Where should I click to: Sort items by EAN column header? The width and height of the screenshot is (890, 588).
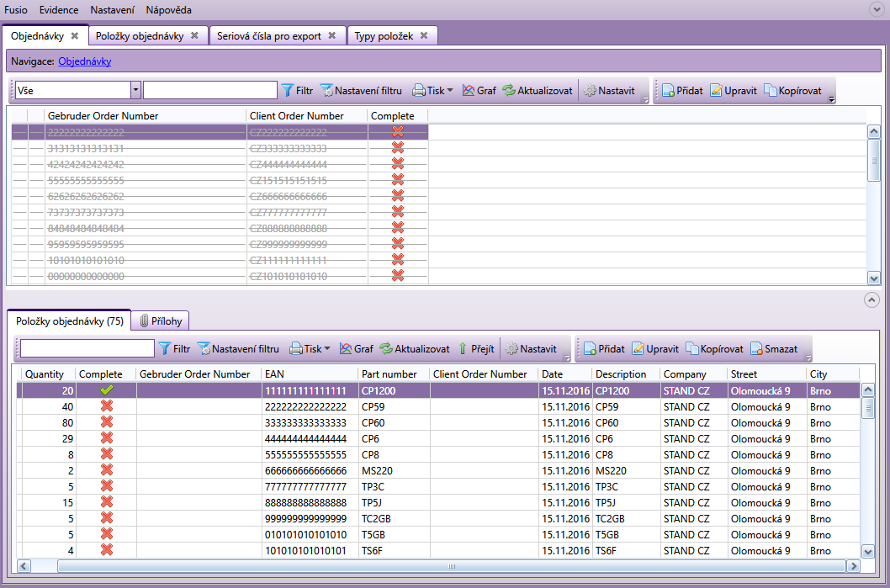(x=310, y=374)
